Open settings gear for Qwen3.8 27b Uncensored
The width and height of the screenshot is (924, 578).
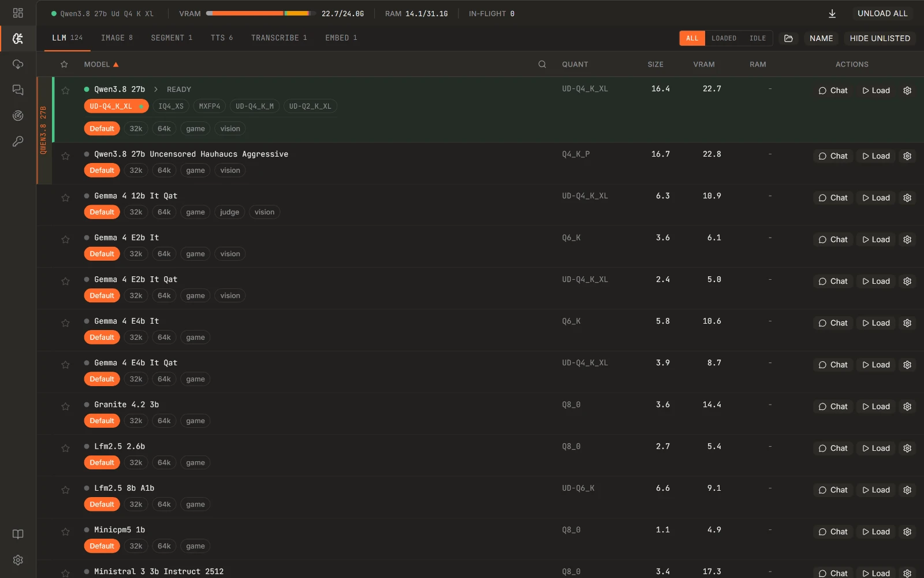[907, 156]
